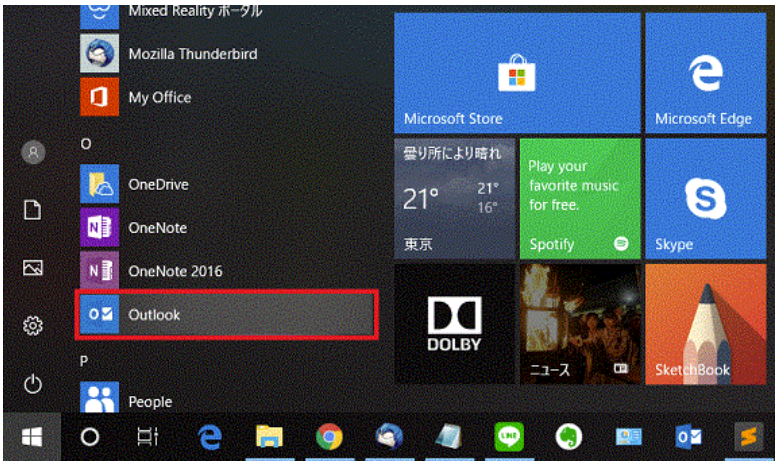The height and width of the screenshot is (470, 780).
Task: Launch Edge from the taskbar
Action: click(x=209, y=437)
